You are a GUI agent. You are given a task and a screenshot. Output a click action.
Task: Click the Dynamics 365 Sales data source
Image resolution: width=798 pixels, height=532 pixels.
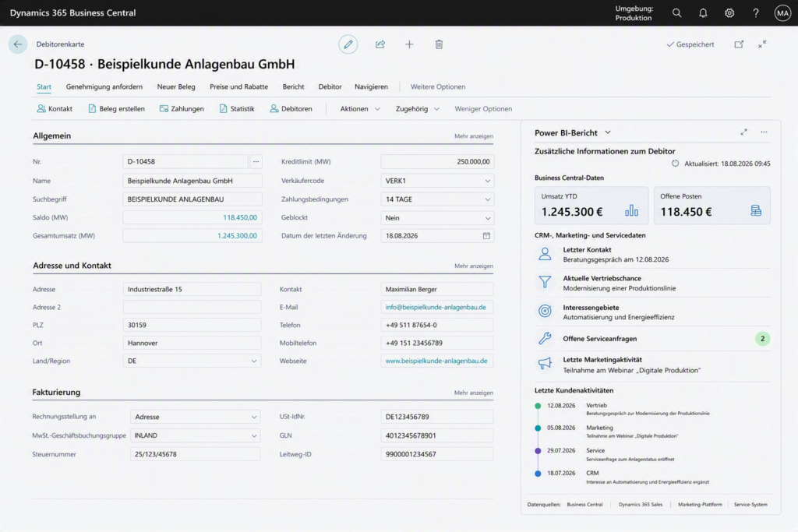click(x=641, y=505)
